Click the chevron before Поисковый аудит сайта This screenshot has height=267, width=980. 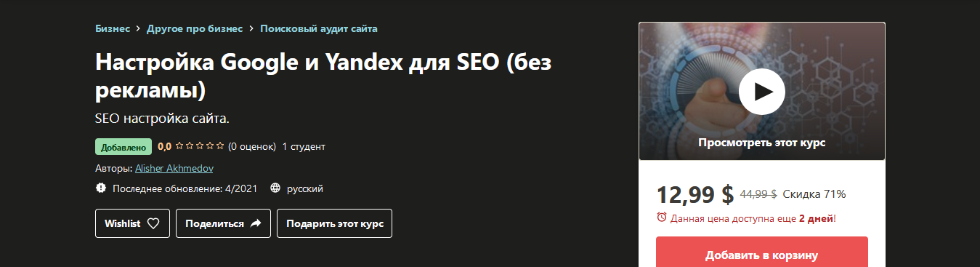(x=251, y=29)
